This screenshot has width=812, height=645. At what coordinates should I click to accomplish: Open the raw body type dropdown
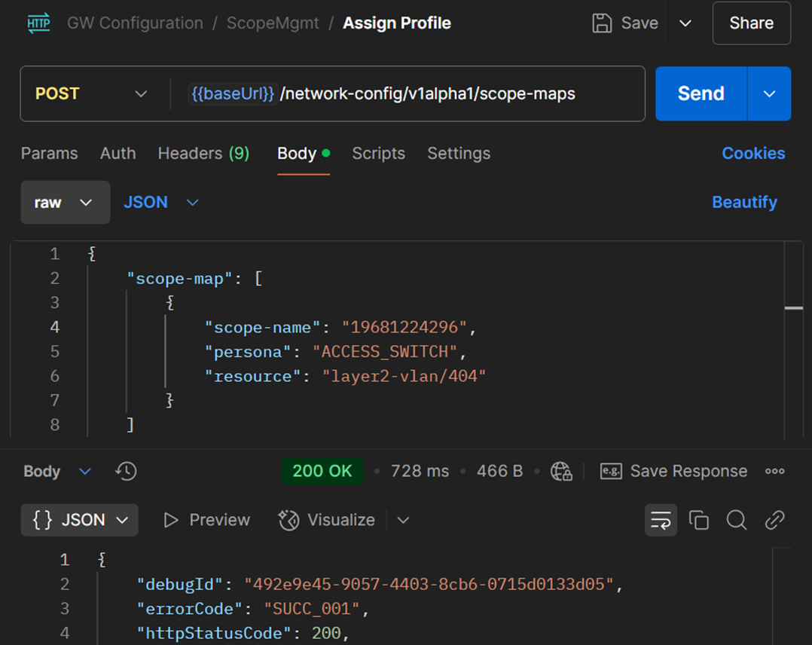pos(65,203)
